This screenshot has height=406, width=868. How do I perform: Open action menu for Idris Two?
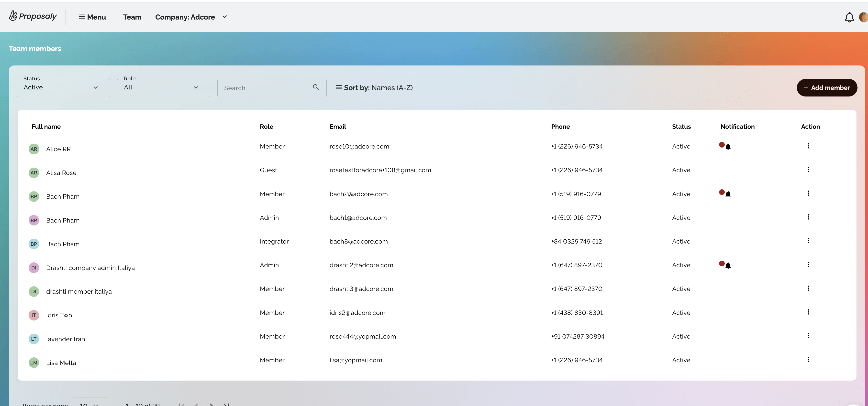pyautogui.click(x=808, y=312)
